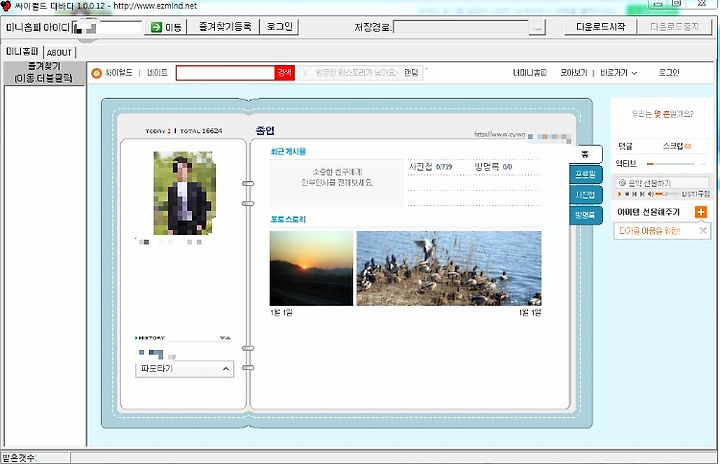720x464 pixels.
Task: Click the 랜덤 random button
Action: [x=411, y=73]
